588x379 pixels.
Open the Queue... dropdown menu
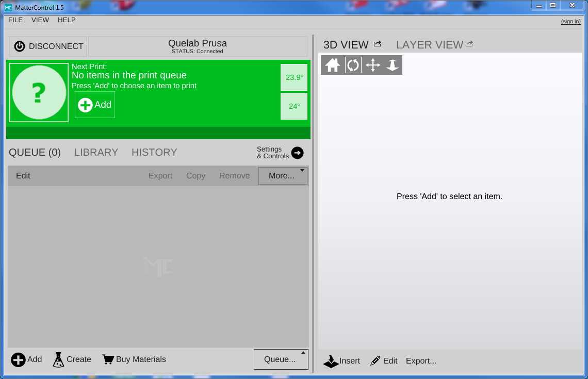tap(281, 359)
